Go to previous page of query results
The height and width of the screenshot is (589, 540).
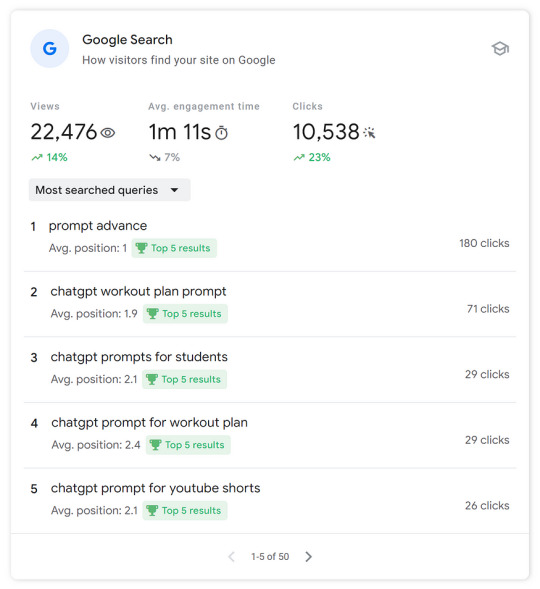click(231, 556)
